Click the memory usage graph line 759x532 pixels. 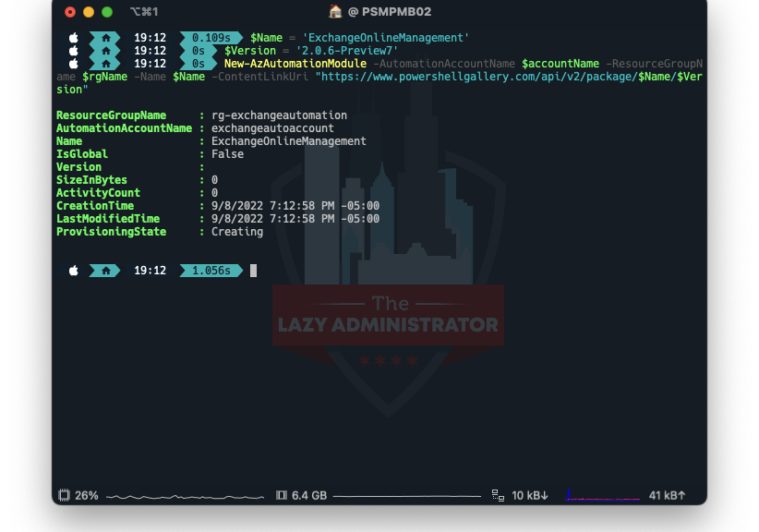(406, 496)
